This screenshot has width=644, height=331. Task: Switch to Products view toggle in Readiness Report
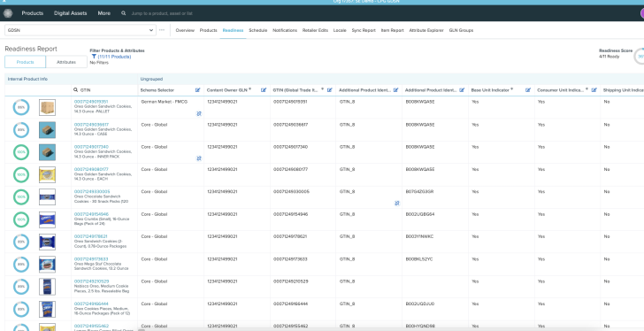(x=26, y=62)
